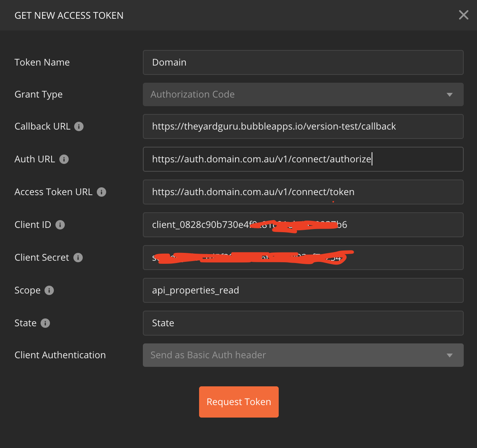Click the Grant Type dropdown arrow
The image size is (477, 448).
(449, 94)
